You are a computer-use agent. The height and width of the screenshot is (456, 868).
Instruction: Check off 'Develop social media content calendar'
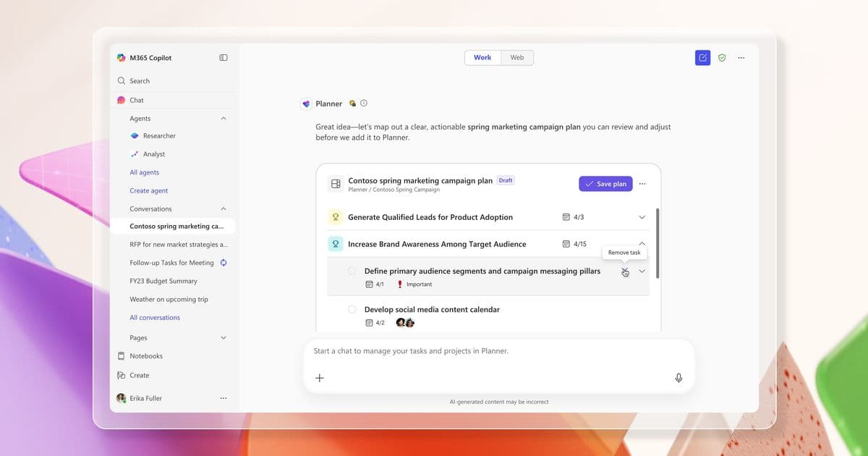(352, 309)
